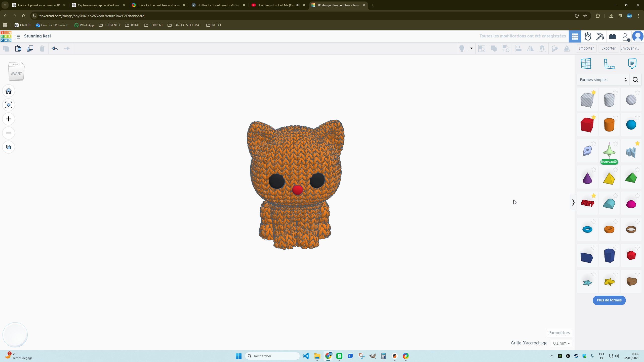Click the Plus de formes button
Viewport: 644px width, 362px height.
pyautogui.click(x=609, y=300)
